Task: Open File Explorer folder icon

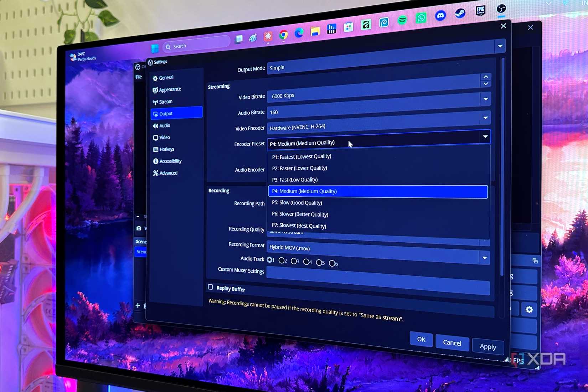Action: click(315, 31)
